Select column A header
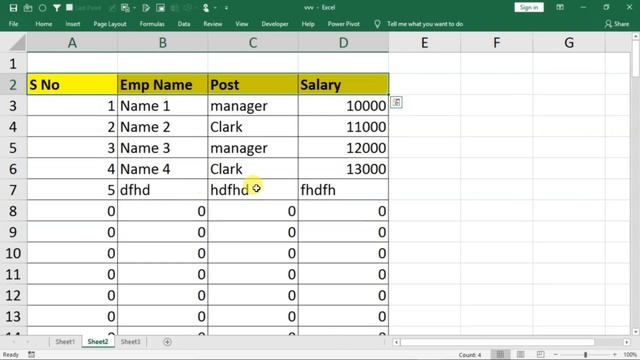The image size is (640, 360). click(x=72, y=42)
